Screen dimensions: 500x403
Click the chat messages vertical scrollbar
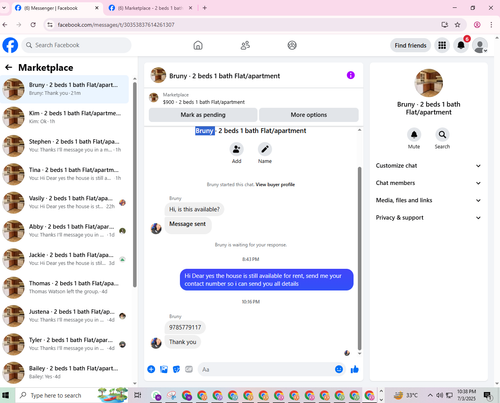point(359,258)
